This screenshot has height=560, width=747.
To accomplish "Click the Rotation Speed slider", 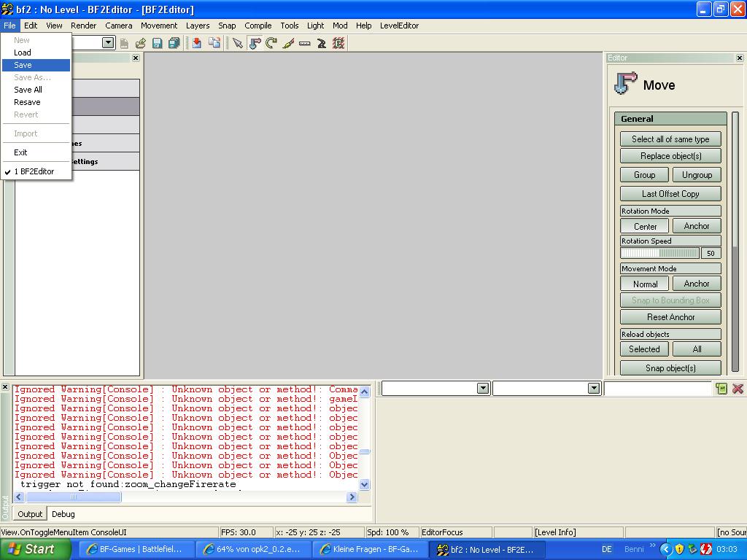I will point(659,253).
